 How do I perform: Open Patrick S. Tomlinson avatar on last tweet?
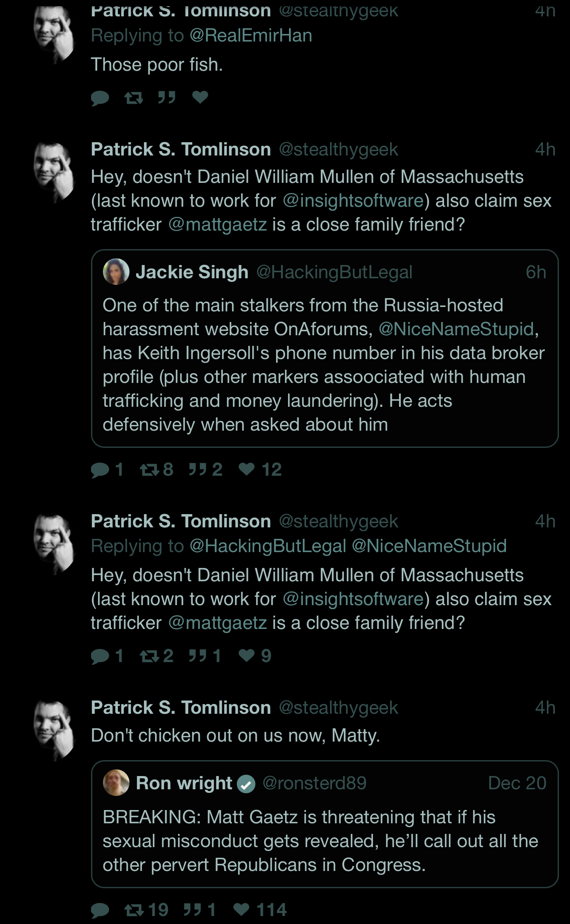pos(54,730)
